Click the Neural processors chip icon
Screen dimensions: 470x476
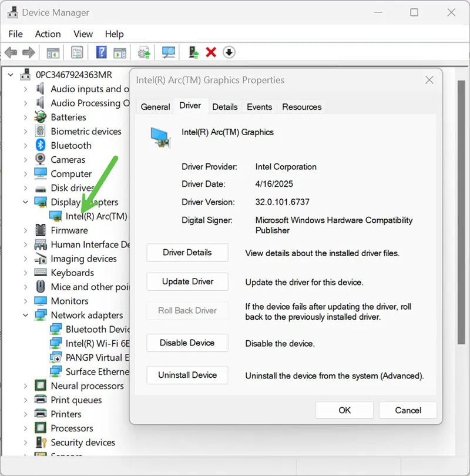(x=41, y=386)
